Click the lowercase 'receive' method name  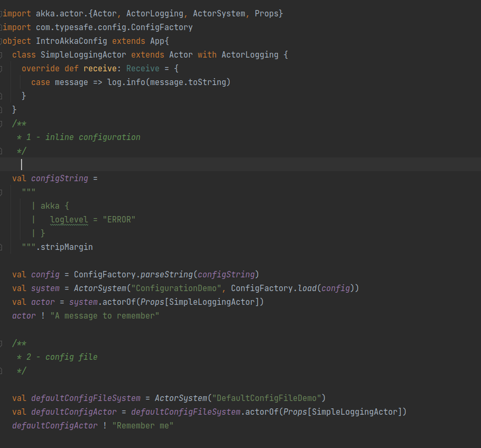click(100, 68)
